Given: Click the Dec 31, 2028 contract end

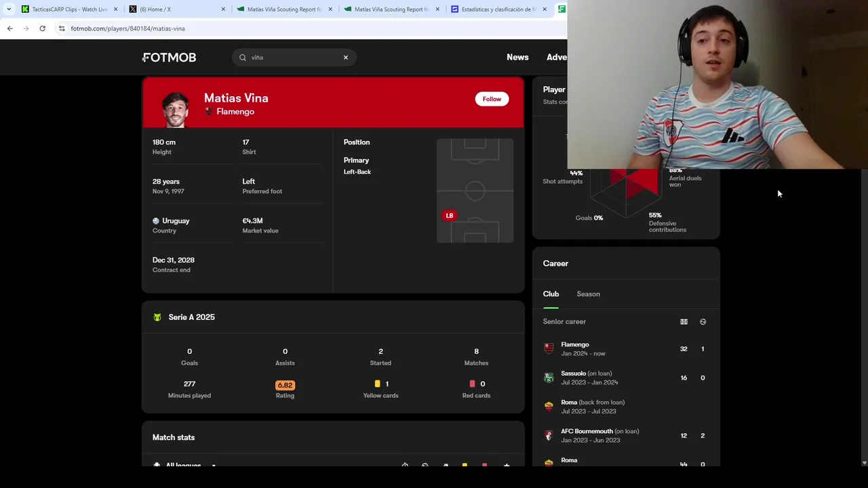Looking at the screenshot, I should pos(174,260).
